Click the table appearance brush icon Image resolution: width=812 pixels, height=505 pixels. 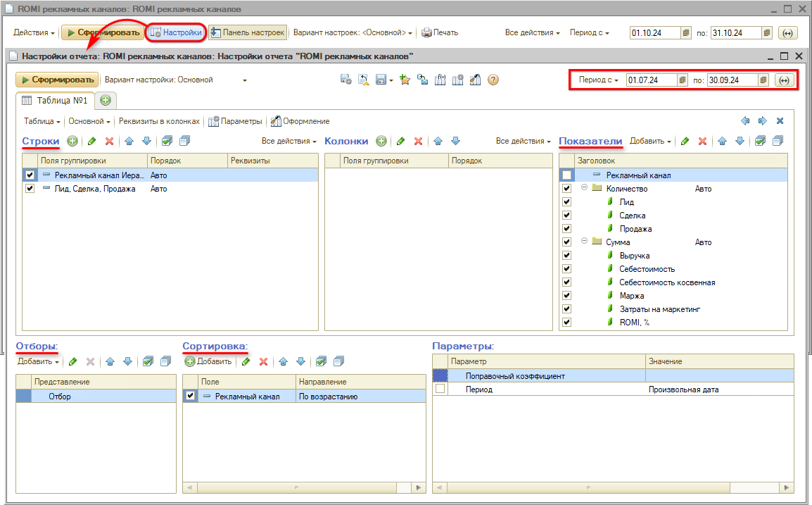[x=476, y=80]
